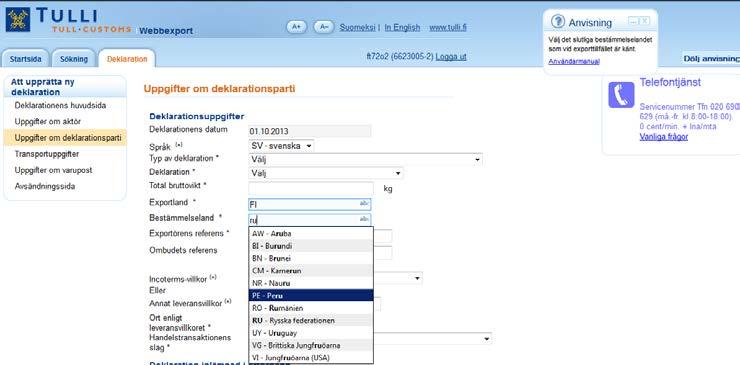This screenshot has height=365, width=740.
Task: Open Handelstransaktionens slag dropdown arrow
Action: 487,339
